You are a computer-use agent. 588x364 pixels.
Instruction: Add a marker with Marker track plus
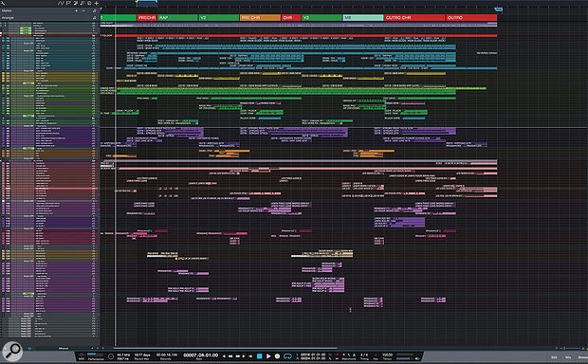[77, 10]
